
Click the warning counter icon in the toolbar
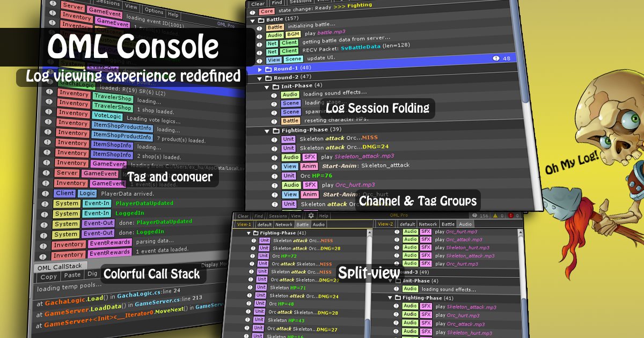tap(496, 215)
